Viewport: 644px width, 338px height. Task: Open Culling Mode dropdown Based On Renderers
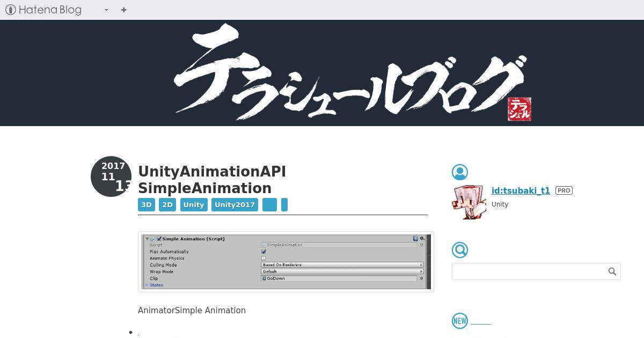(342, 265)
